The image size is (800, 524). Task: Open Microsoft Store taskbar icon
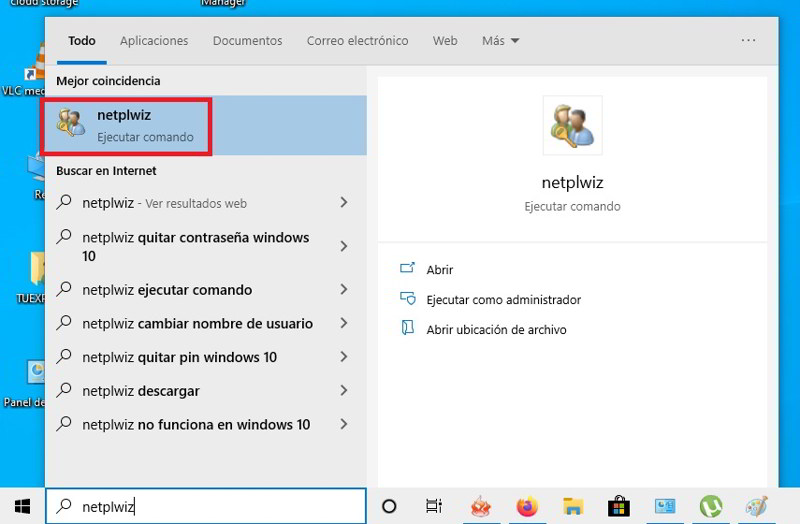[619, 506]
